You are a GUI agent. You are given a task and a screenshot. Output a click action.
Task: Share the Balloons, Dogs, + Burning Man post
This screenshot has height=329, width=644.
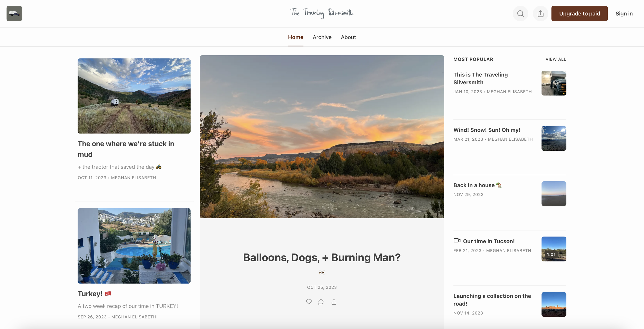[334, 302]
